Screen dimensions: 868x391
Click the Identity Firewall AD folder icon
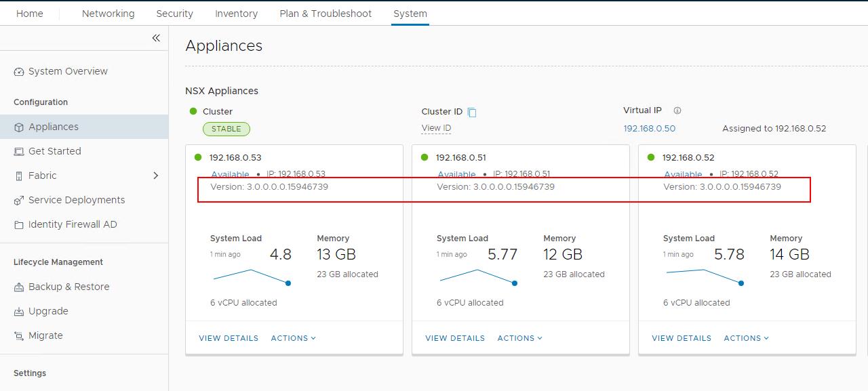coord(19,225)
